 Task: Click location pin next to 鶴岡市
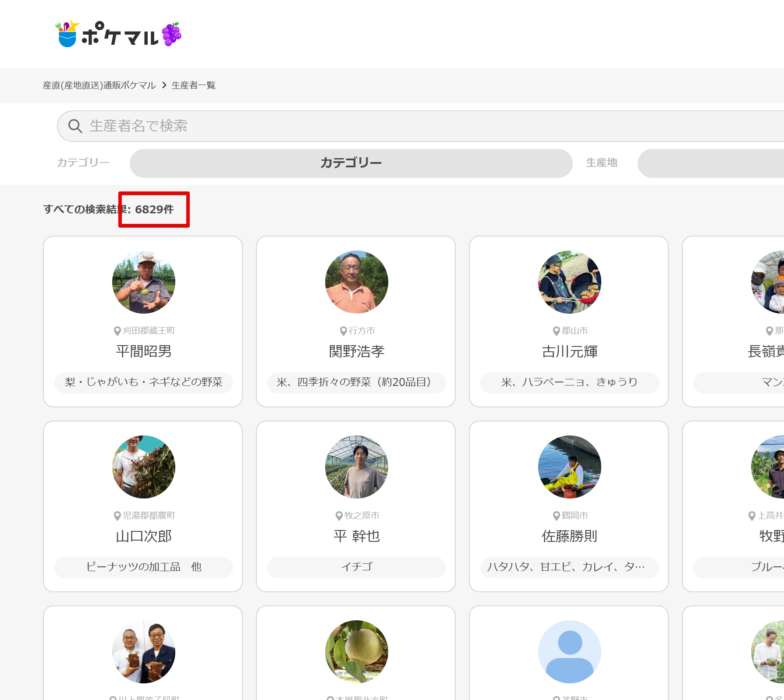click(557, 516)
